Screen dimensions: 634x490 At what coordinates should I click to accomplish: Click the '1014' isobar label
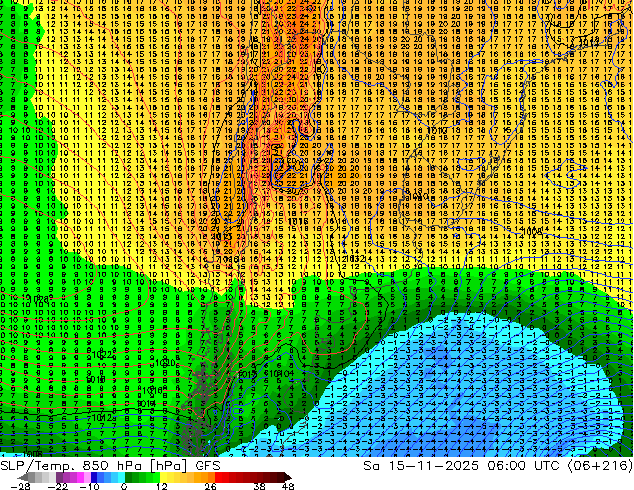point(146,403)
